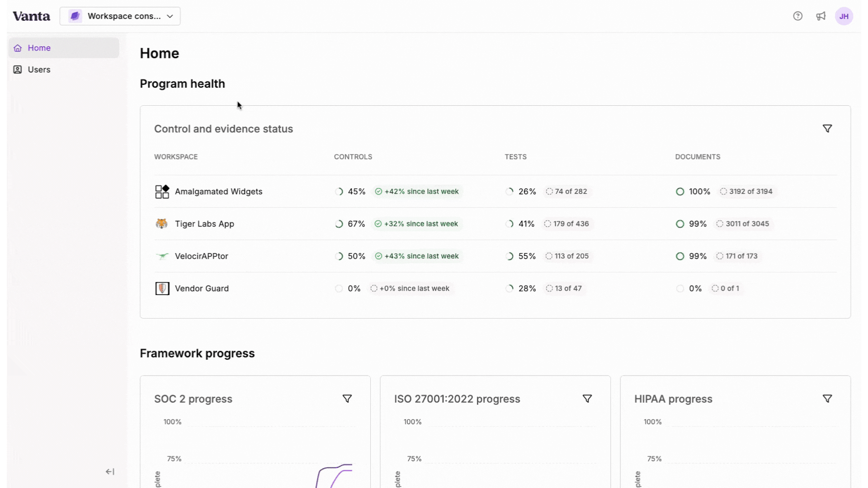This screenshot has width=868, height=488.
Task: Click the 45% controls progress ring
Action: (x=339, y=192)
